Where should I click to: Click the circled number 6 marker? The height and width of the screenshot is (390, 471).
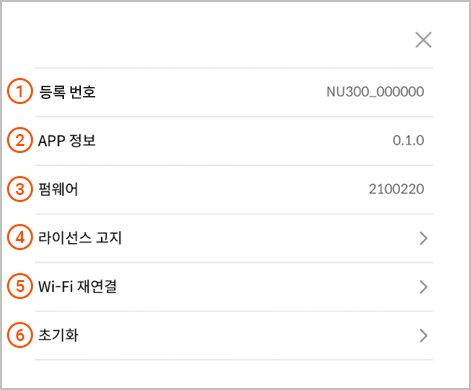20,335
